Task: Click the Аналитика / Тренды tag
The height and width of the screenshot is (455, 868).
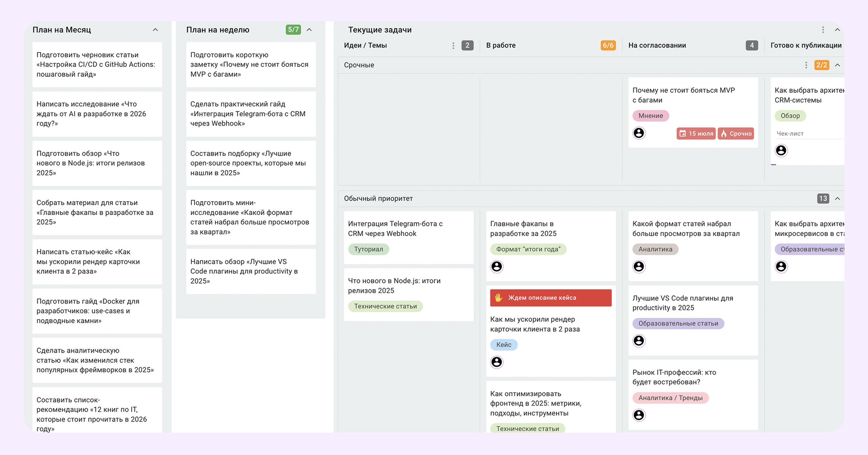Action: point(670,398)
